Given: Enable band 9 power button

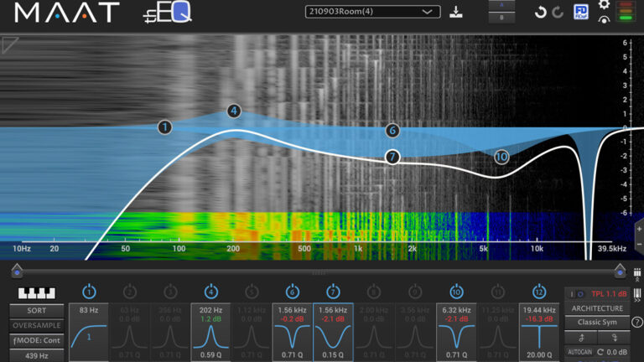Looking at the screenshot, I should 415,292.
